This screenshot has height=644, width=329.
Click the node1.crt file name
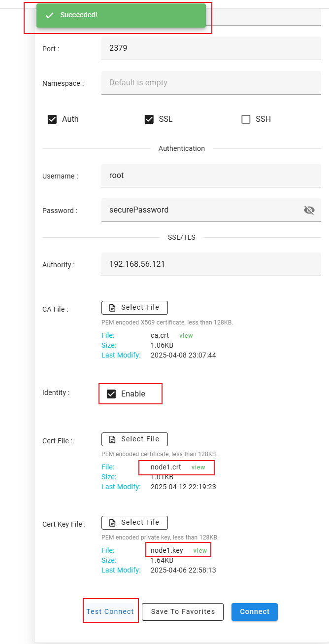166,467
